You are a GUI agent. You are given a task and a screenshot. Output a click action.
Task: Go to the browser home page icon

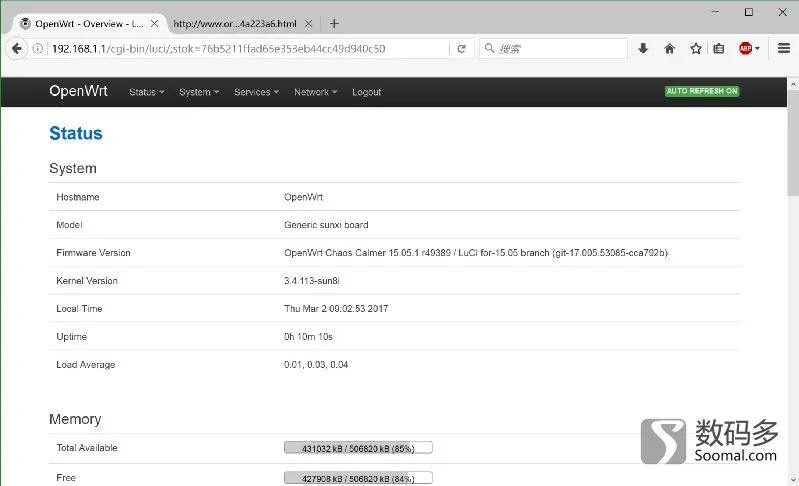670,48
